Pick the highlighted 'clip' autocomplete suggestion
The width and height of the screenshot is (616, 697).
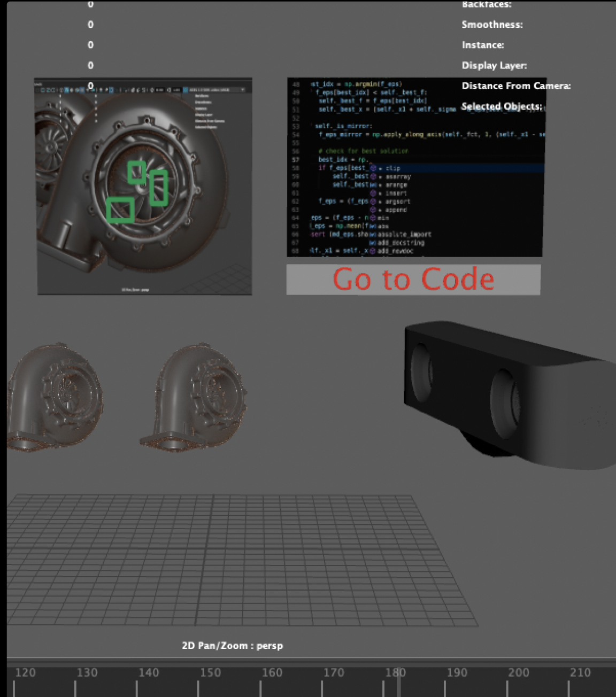coord(393,168)
